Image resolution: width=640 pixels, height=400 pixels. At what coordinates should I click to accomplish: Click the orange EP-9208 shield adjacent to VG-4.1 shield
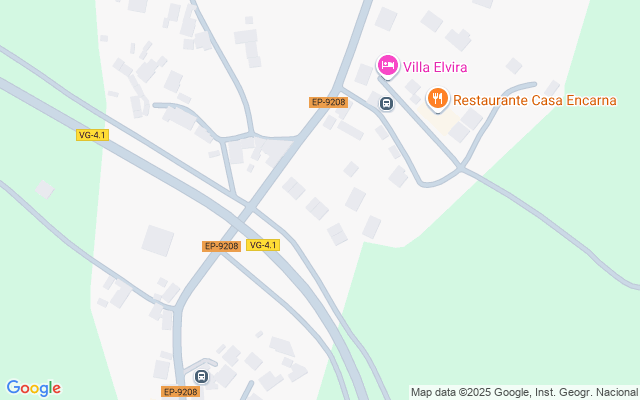[x=221, y=246]
